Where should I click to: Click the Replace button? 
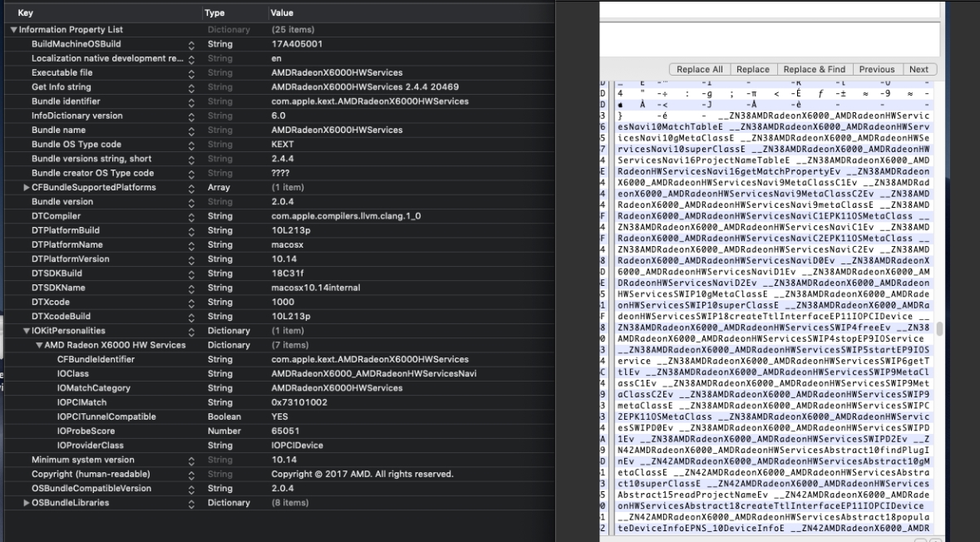(752, 69)
